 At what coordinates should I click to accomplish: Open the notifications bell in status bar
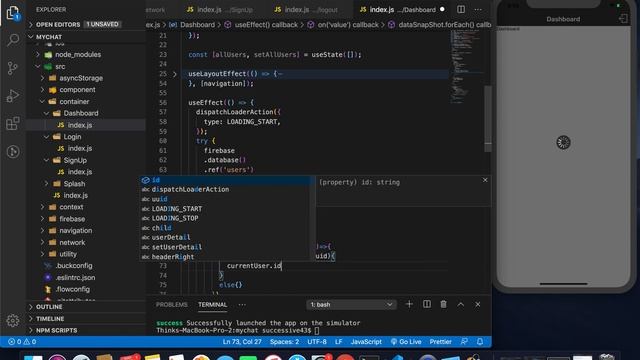tap(480, 342)
